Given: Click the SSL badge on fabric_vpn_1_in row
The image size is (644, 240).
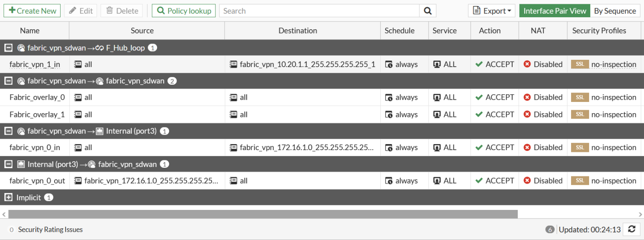Looking at the screenshot, I should tap(580, 64).
